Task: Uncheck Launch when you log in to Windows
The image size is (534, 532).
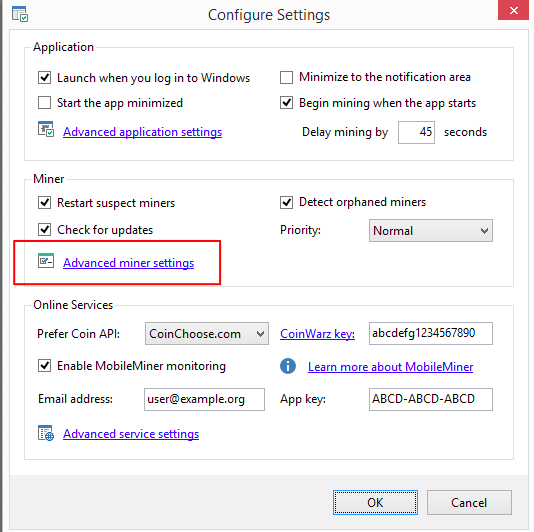Action: (45, 78)
